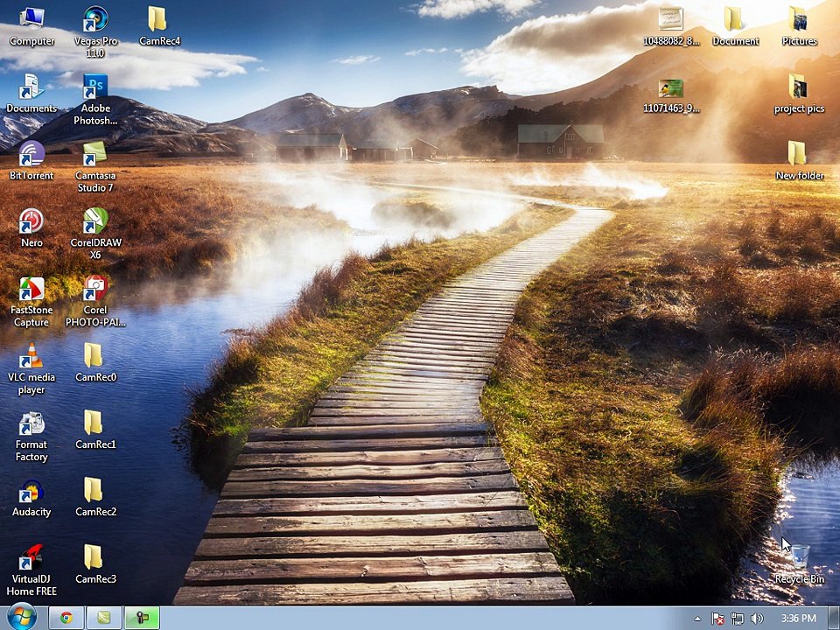Select the CamRec3 folder
This screenshot has width=840, height=630.
(95, 564)
